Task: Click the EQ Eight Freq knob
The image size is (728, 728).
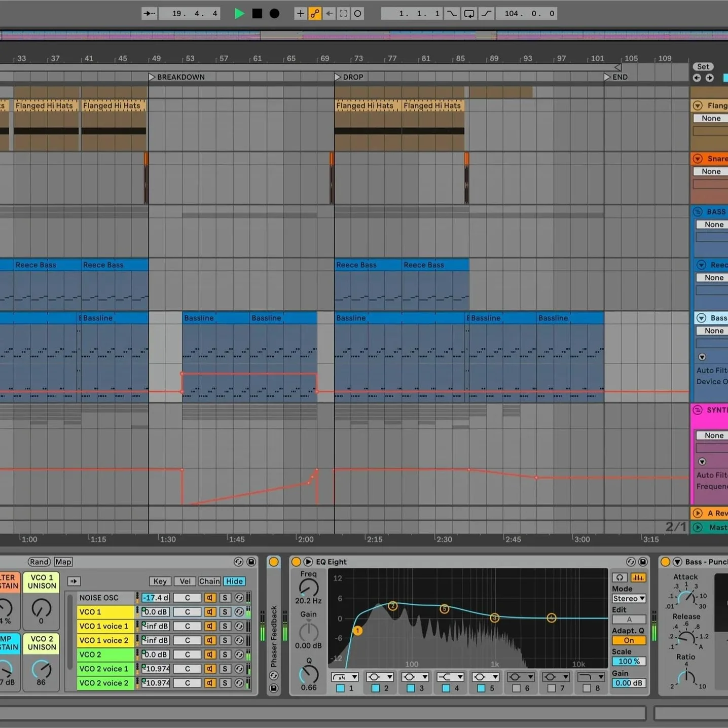Action: (309, 588)
